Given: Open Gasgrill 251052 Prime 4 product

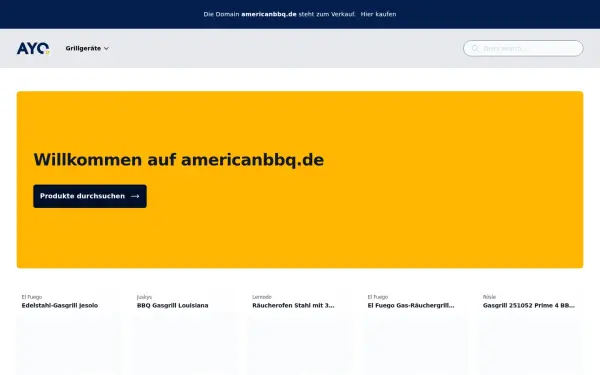Looking at the screenshot, I should pos(529,305).
